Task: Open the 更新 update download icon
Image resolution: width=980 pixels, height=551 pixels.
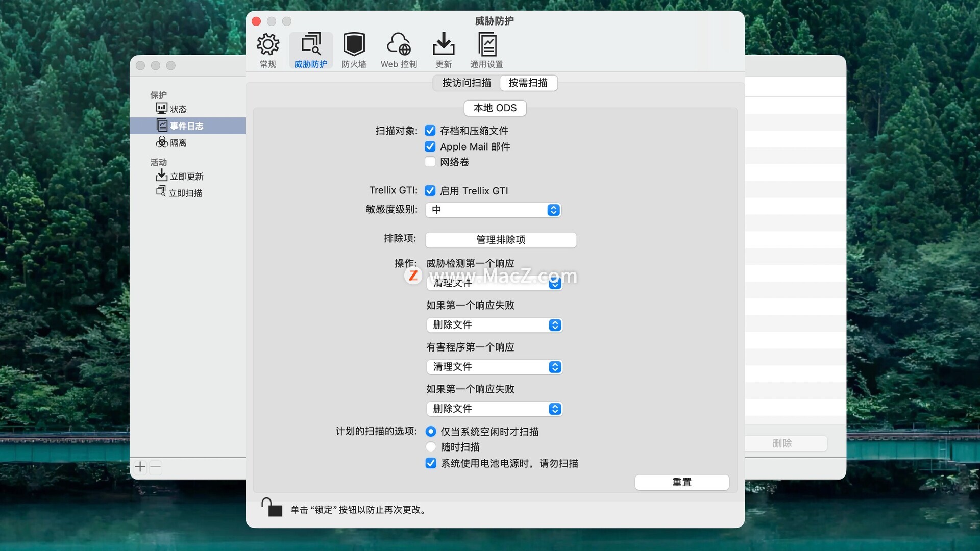Action: pyautogui.click(x=444, y=44)
